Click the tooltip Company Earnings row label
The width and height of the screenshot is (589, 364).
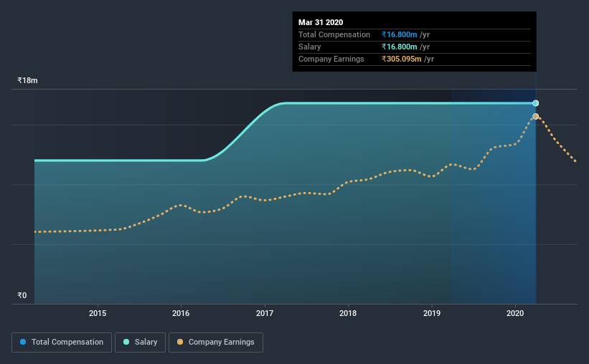(x=331, y=59)
